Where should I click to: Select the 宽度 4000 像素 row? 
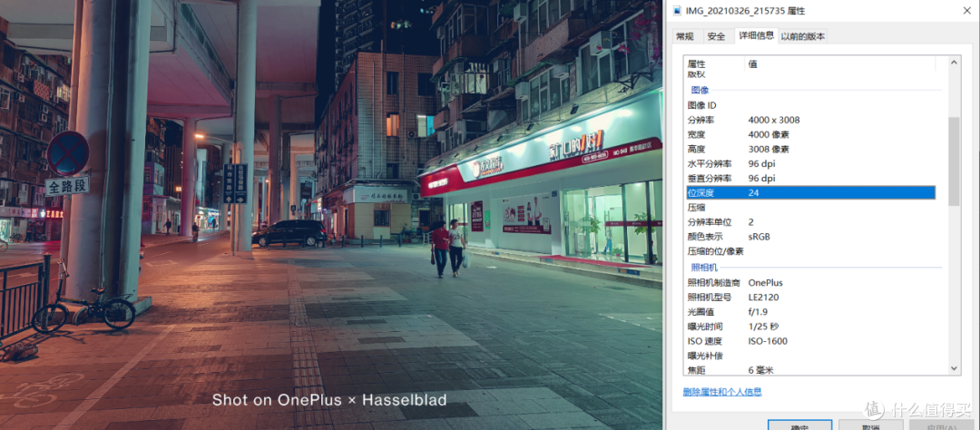[x=810, y=134]
